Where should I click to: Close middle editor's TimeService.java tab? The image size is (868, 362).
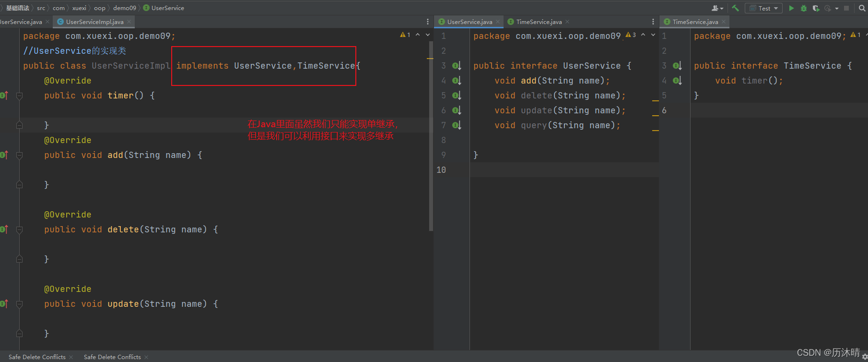[x=567, y=22]
